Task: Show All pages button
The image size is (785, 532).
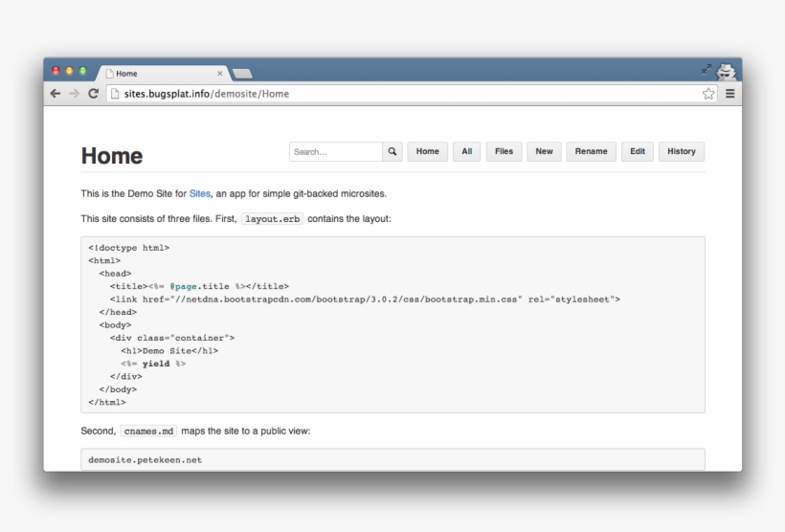Action: point(466,151)
